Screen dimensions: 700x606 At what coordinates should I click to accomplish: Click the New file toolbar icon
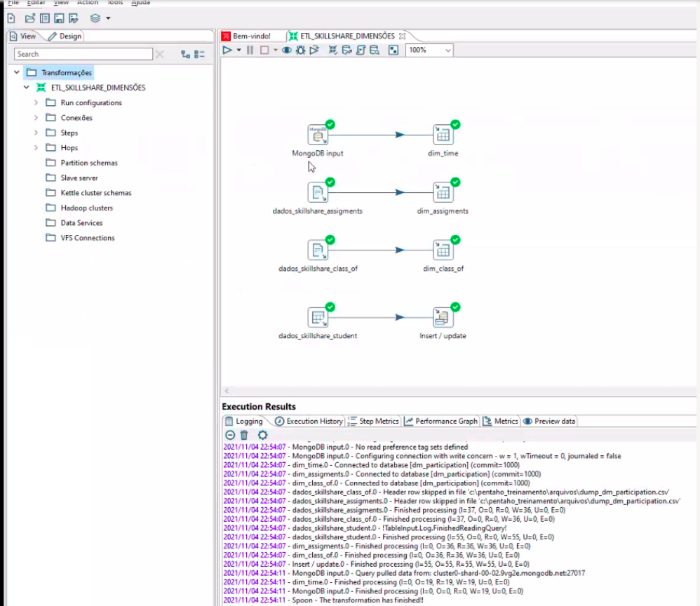click(11, 18)
